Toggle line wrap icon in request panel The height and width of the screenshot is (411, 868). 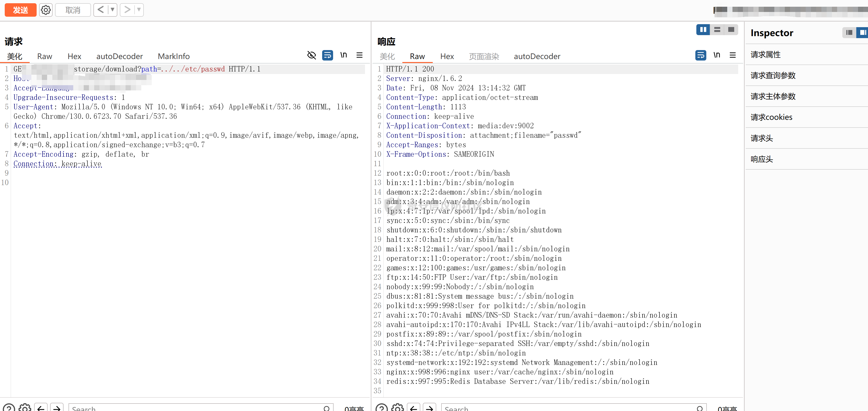coord(327,55)
